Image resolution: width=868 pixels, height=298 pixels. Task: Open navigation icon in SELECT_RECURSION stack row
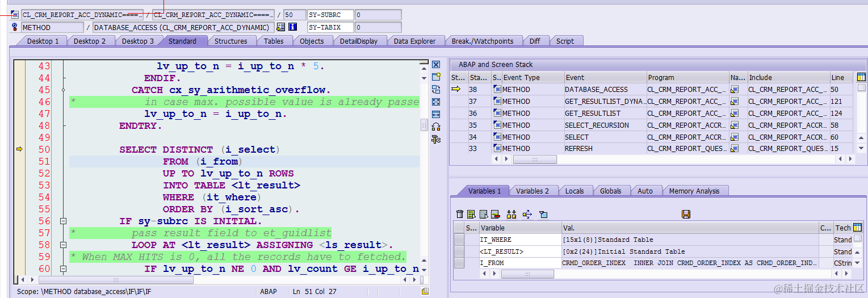tap(735, 125)
